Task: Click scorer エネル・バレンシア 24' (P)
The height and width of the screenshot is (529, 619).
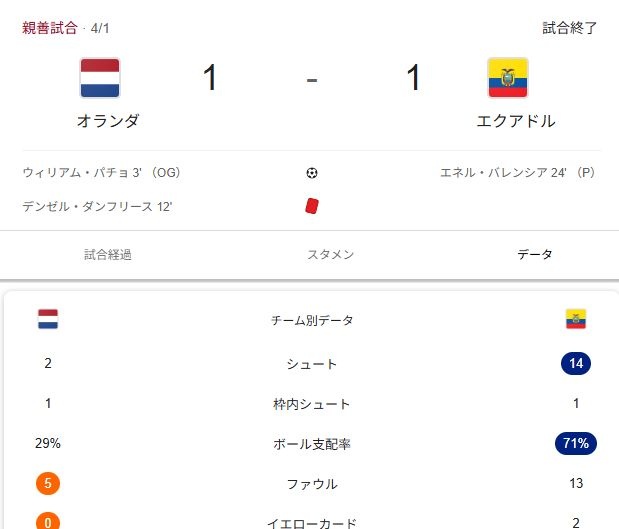Action: (518, 173)
